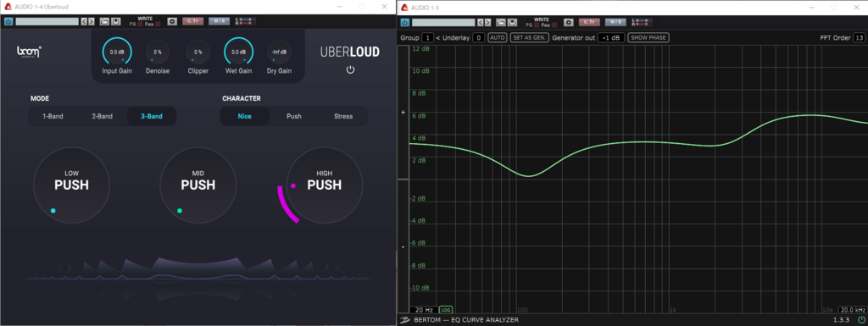This screenshot has width=868, height=326.
Task: Toggle SHOW PHASE in analyzer
Action: pyautogui.click(x=648, y=37)
